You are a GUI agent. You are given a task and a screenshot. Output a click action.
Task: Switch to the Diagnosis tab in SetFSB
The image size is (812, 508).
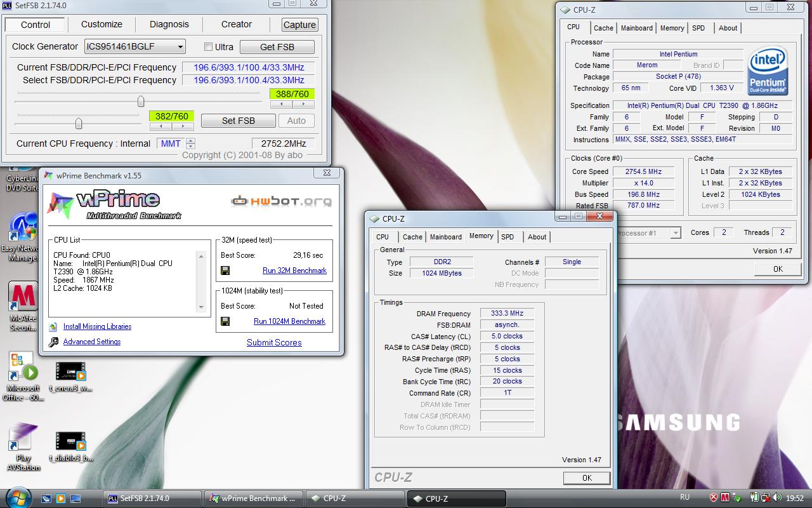point(169,24)
